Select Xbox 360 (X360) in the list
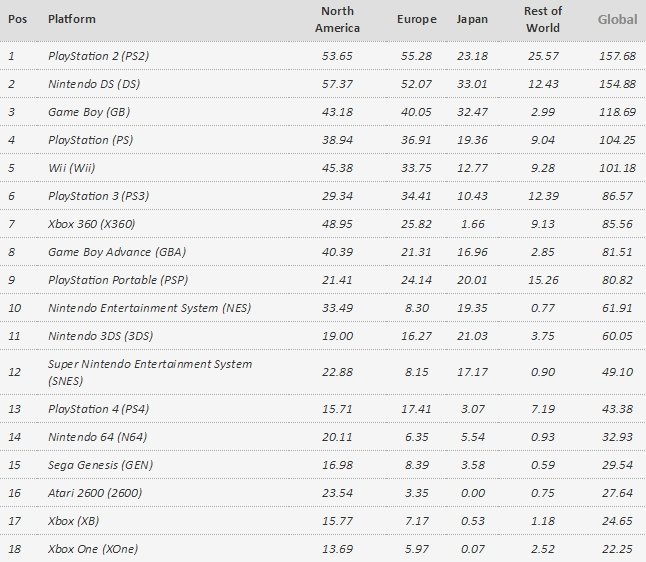This screenshot has width=646, height=562. click(x=91, y=224)
